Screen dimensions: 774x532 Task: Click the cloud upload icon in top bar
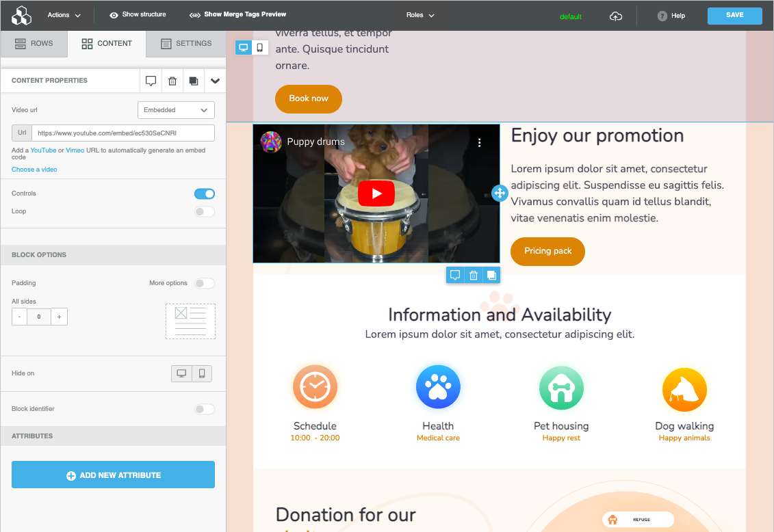click(616, 16)
